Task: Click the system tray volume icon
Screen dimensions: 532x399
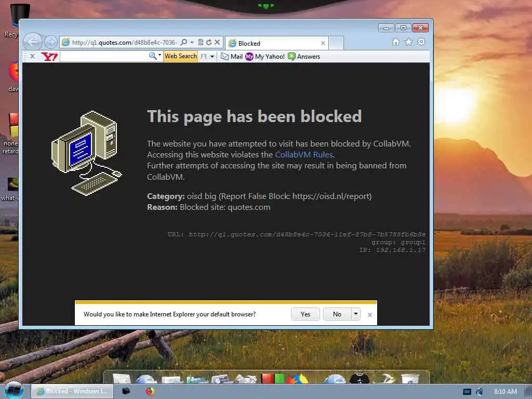Action: (480, 392)
